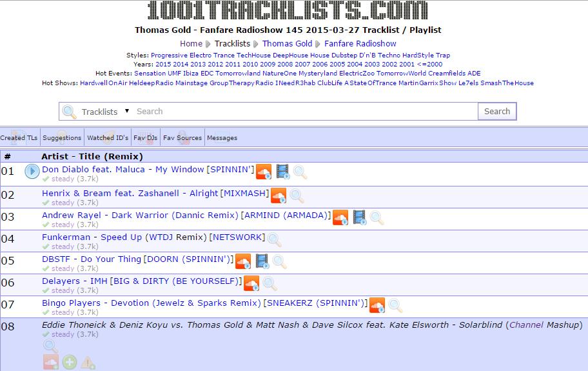Open the SPINNIN' label link on track 01
Image resolution: width=588 pixels, height=371 pixels.
[x=230, y=170]
